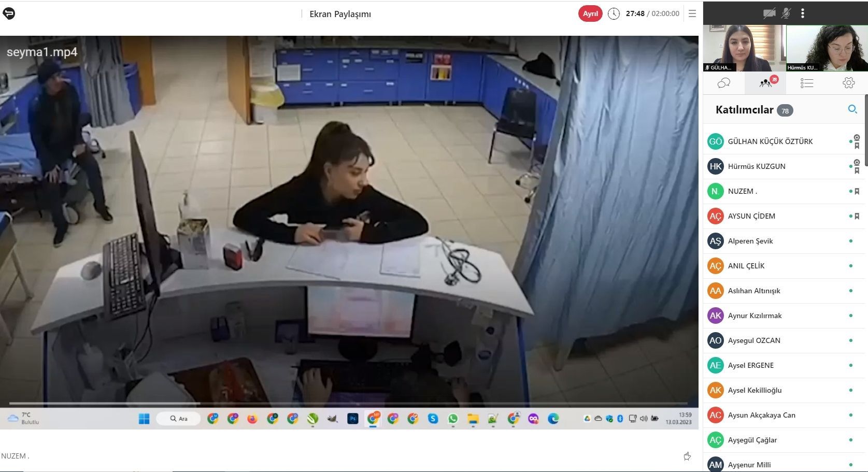Toggle the microphone mute
The image size is (868, 472).
click(x=786, y=13)
